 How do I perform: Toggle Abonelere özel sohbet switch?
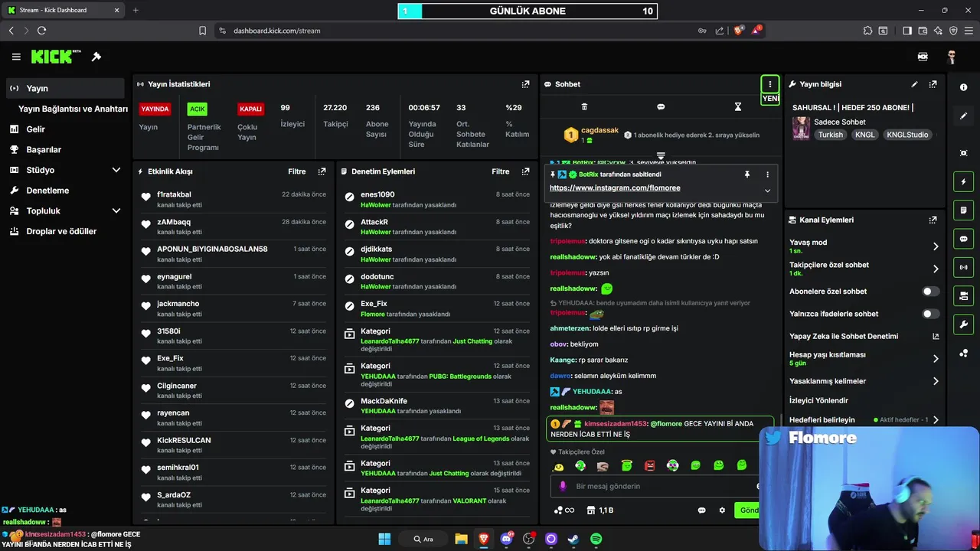(930, 292)
